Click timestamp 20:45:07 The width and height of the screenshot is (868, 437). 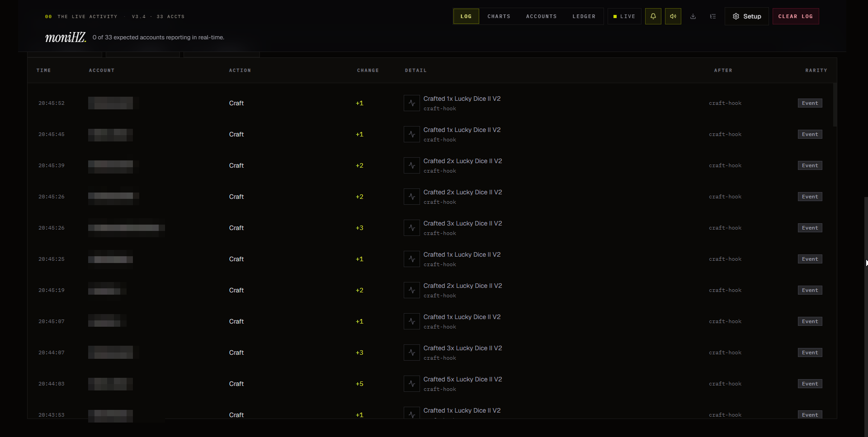[51, 321]
